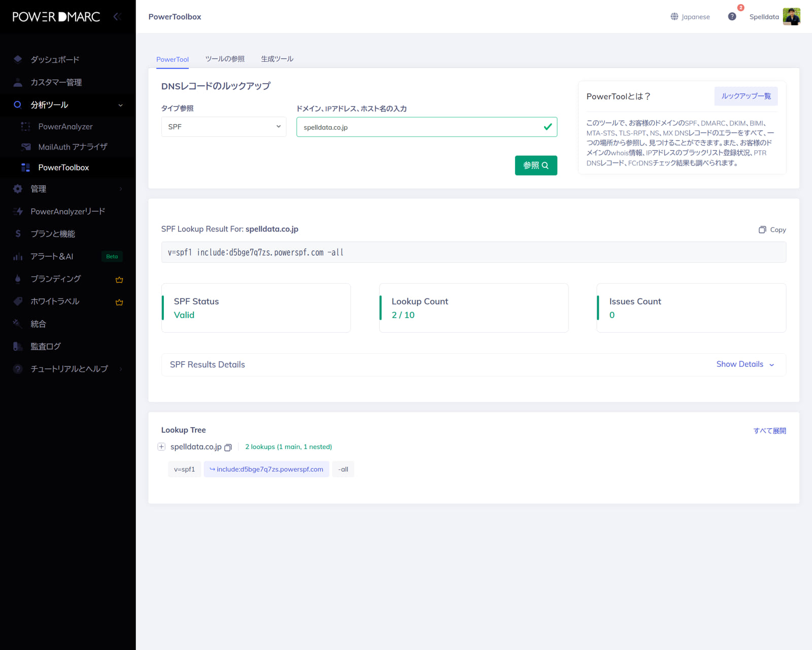
Task: Open カスタマー管理 in the sidebar
Action: click(56, 82)
